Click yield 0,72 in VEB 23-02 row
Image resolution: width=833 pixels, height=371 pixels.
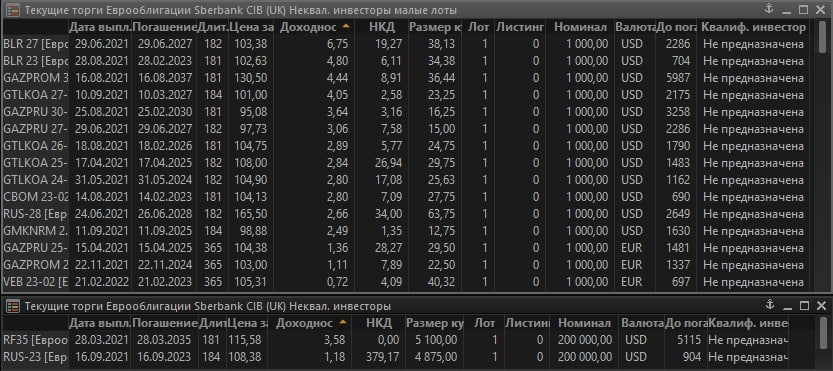point(339,282)
